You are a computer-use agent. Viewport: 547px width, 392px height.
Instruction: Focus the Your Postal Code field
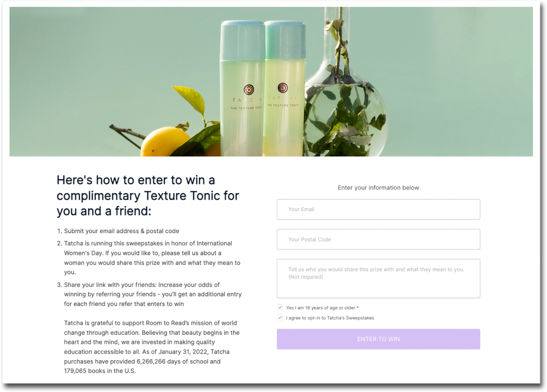coord(378,239)
